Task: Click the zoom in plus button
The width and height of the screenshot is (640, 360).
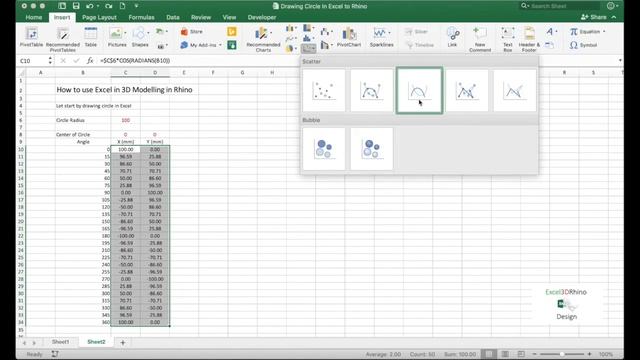Action: click(589, 354)
